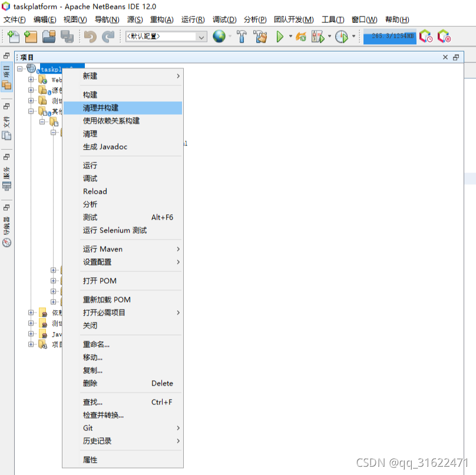The height and width of the screenshot is (475, 476).
Task: Click the New File toolbar icon
Action: coord(13,36)
